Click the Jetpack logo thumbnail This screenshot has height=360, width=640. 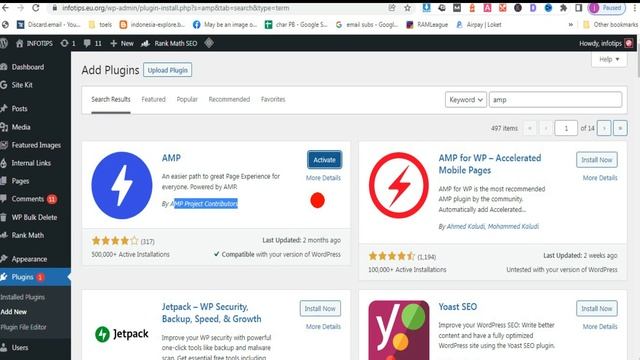122,334
